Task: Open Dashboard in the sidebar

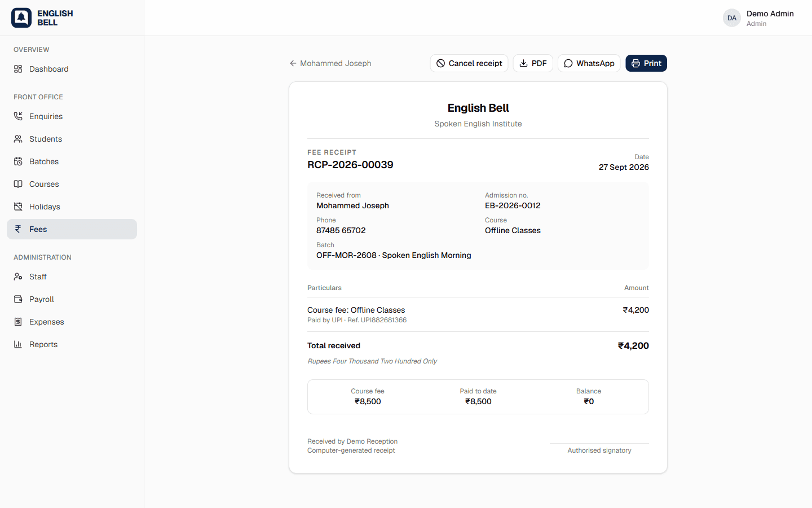Action: 72,69
